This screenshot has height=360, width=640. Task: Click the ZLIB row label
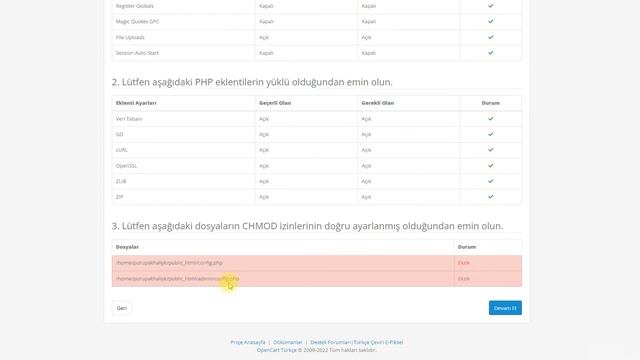[121, 181]
